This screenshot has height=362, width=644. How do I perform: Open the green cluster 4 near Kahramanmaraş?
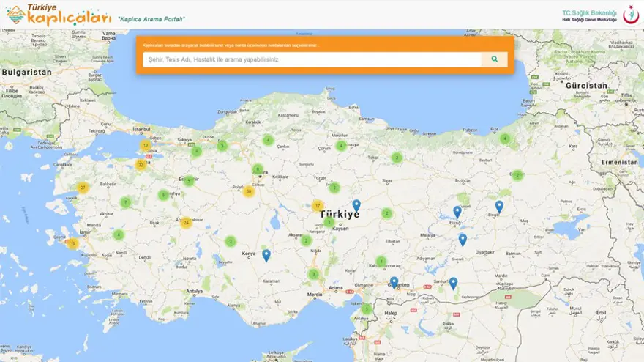381,261
